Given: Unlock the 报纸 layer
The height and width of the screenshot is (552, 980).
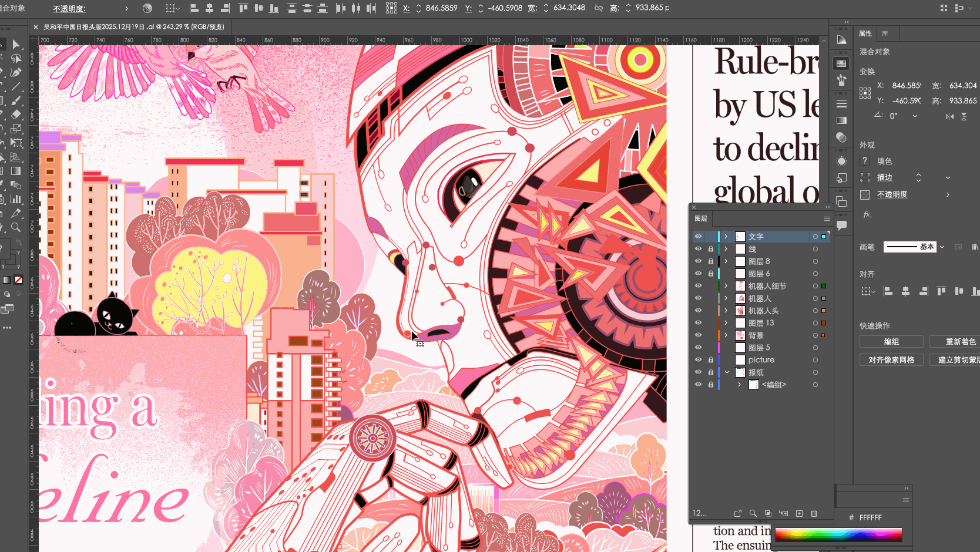Looking at the screenshot, I should tap(710, 372).
